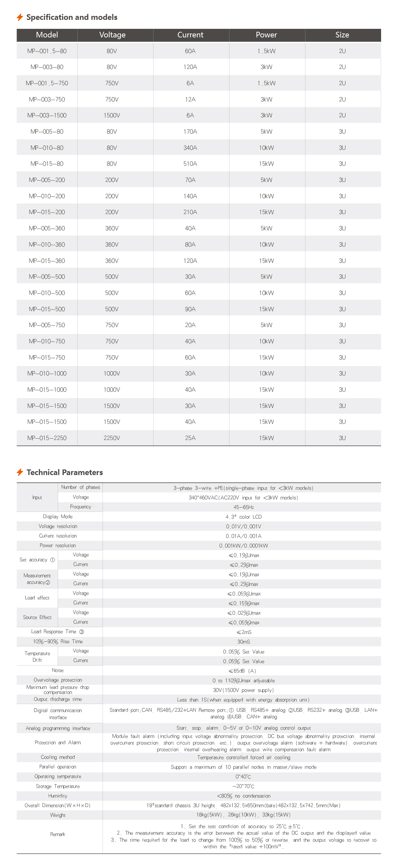The width and height of the screenshot is (398, 868).
Task: Select the Humidity parameter label
Action: click(x=58, y=796)
